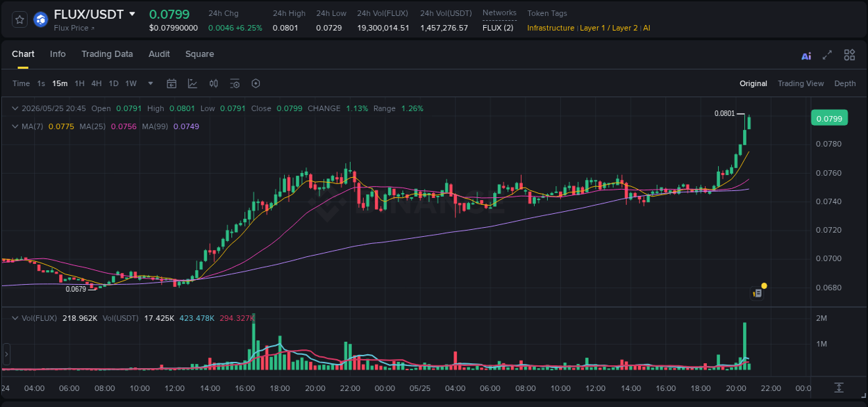The height and width of the screenshot is (407, 868).
Task: Click the CHANGE 1.13% reading
Action: click(358, 108)
